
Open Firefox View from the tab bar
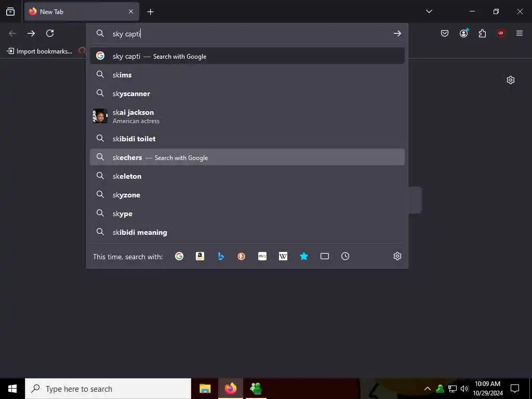(x=10, y=11)
